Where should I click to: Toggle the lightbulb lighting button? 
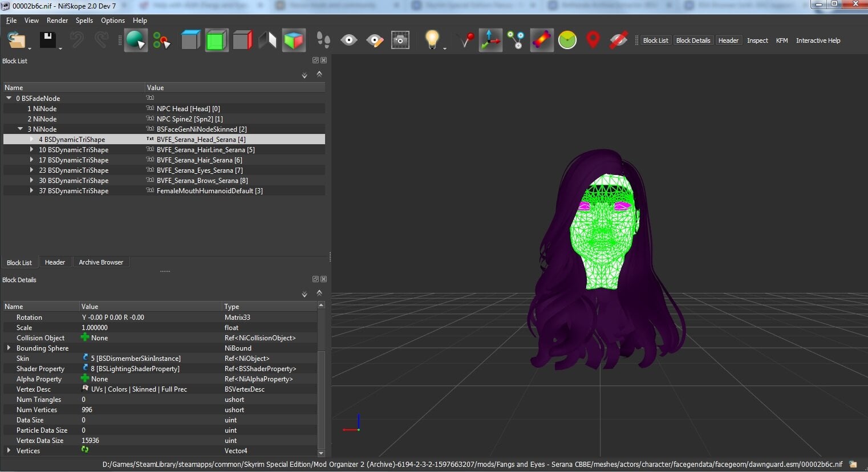pyautogui.click(x=432, y=40)
